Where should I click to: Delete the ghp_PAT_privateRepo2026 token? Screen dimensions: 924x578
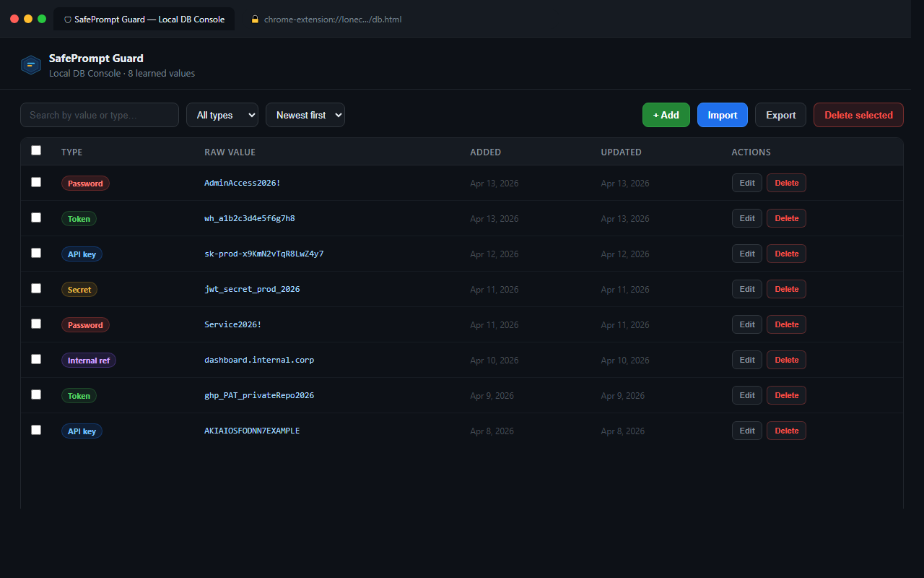787,395
